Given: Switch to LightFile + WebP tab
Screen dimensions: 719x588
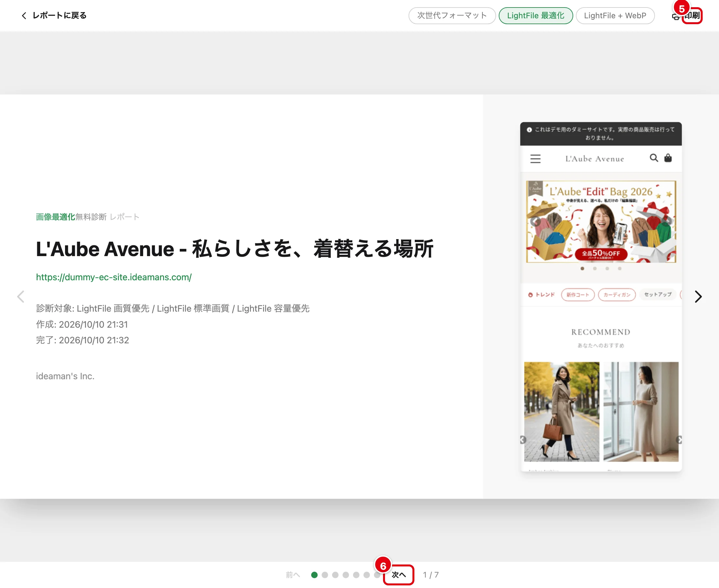Looking at the screenshot, I should [x=615, y=16].
